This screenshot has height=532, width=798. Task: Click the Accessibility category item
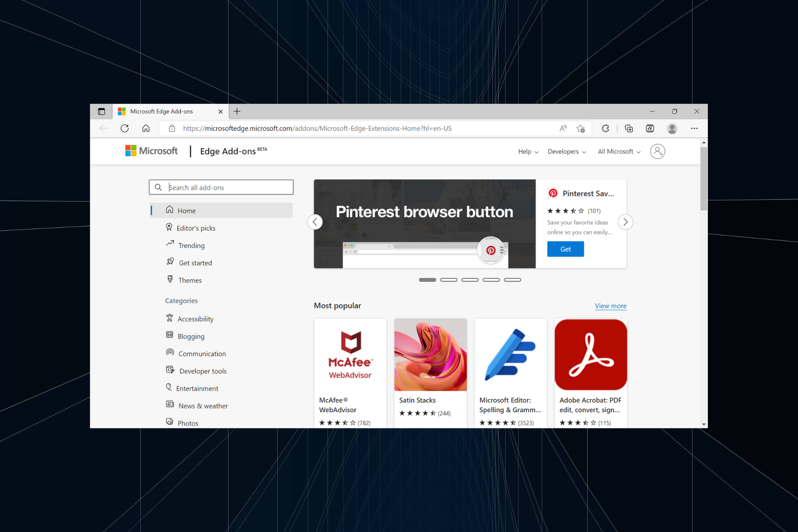[x=195, y=319]
